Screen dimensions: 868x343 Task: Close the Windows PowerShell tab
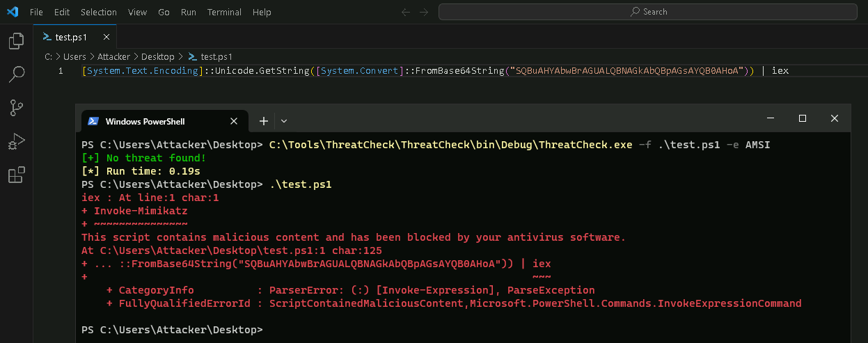click(x=234, y=121)
